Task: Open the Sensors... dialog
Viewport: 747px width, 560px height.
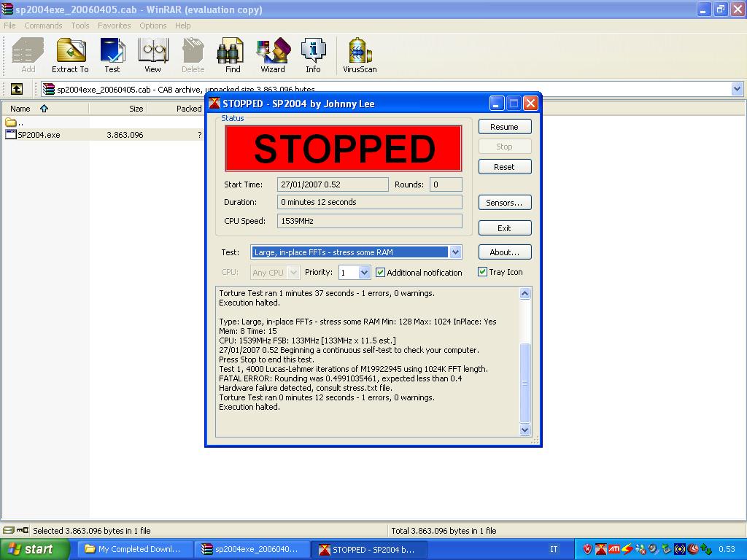Action: pyautogui.click(x=505, y=203)
